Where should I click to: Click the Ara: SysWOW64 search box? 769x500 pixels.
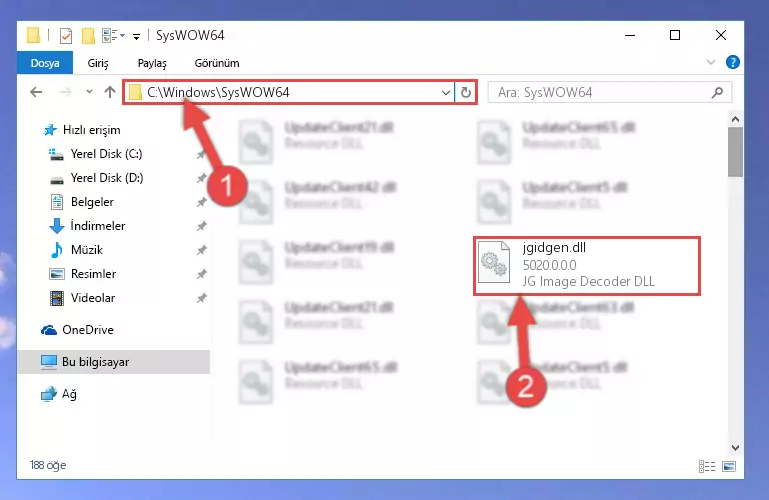610,92
